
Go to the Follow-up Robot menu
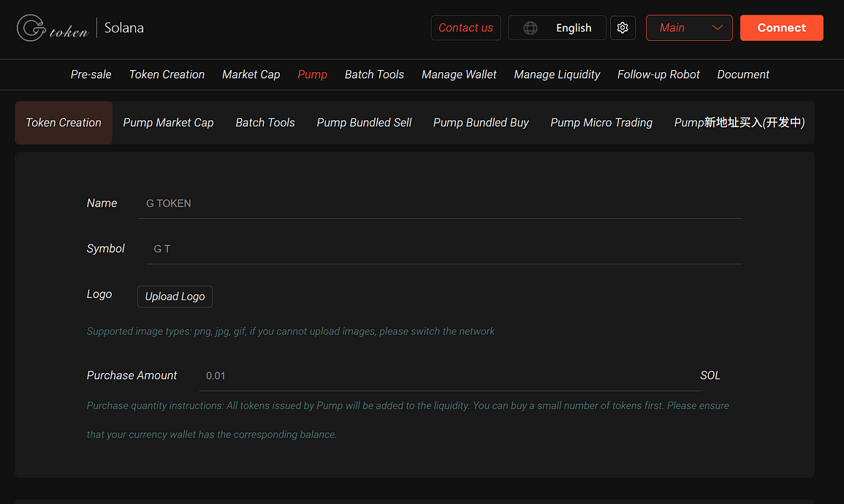point(658,75)
